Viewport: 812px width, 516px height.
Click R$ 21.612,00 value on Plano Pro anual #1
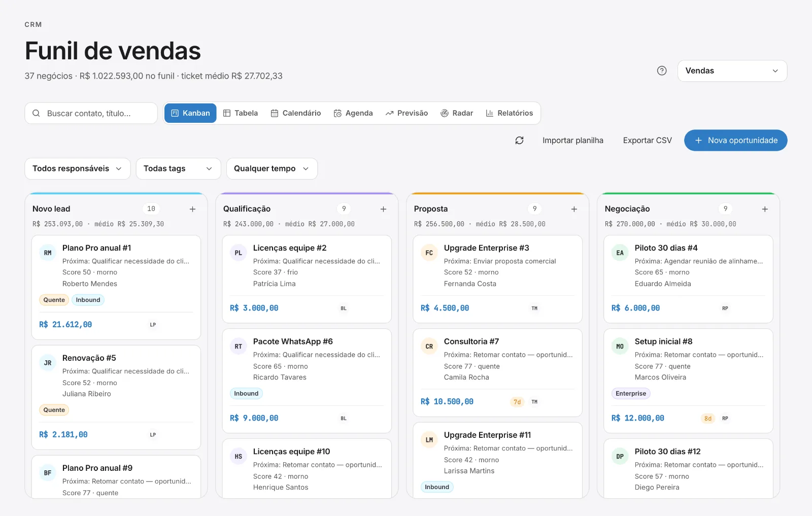coord(65,325)
